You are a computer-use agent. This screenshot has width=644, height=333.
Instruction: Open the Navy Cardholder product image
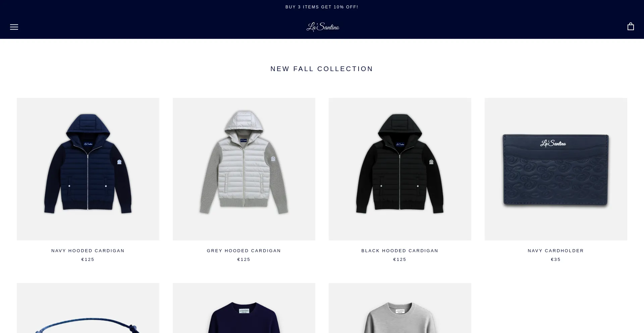(x=556, y=169)
